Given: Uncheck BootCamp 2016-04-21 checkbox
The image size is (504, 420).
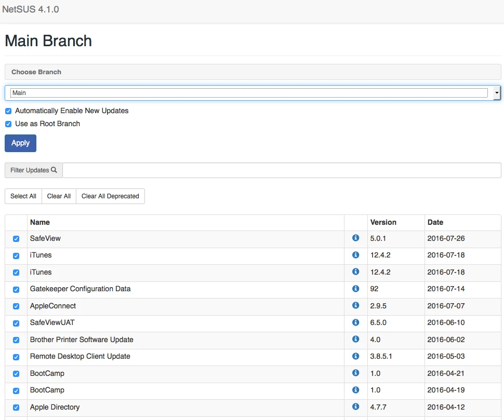Looking at the screenshot, I should click(16, 374).
